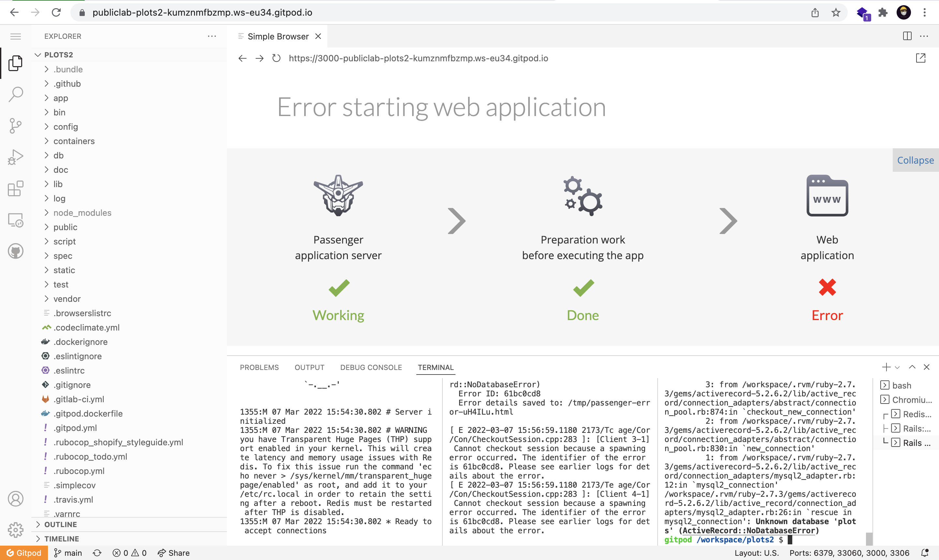Image resolution: width=939 pixels, height=560 pixels.
Task: Open the Source Control view
Action: click(15, 126)
